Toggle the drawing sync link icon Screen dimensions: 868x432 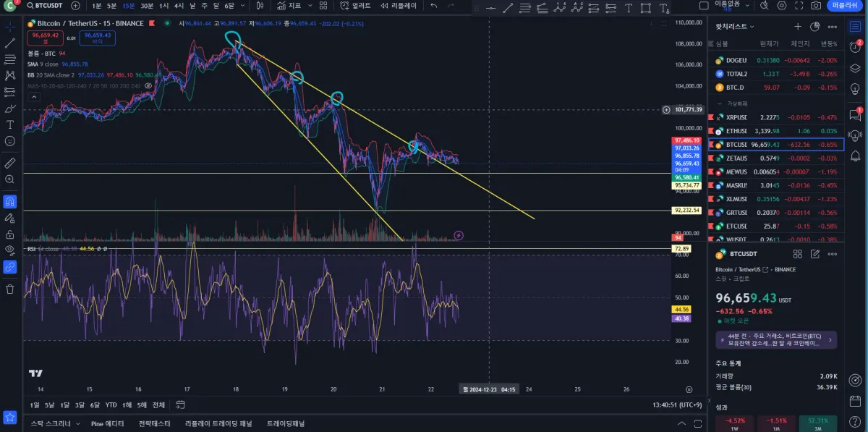[10, 267]
